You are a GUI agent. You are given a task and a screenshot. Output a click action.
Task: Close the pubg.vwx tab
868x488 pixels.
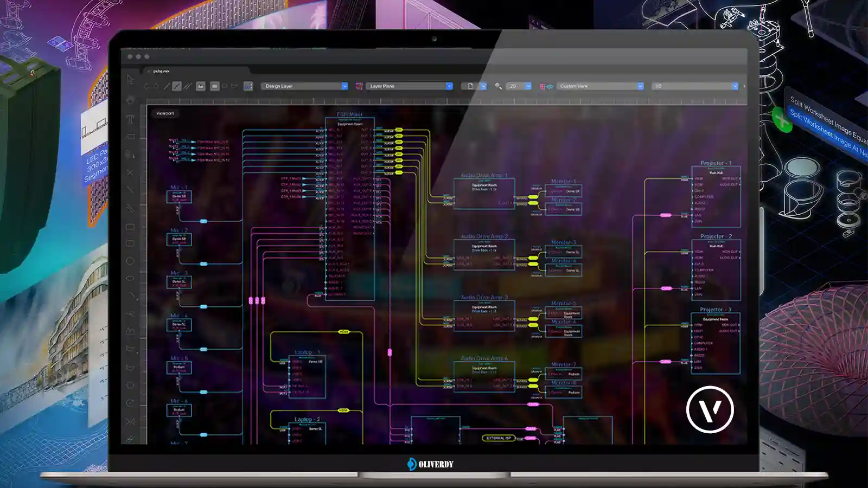point(149,71)
